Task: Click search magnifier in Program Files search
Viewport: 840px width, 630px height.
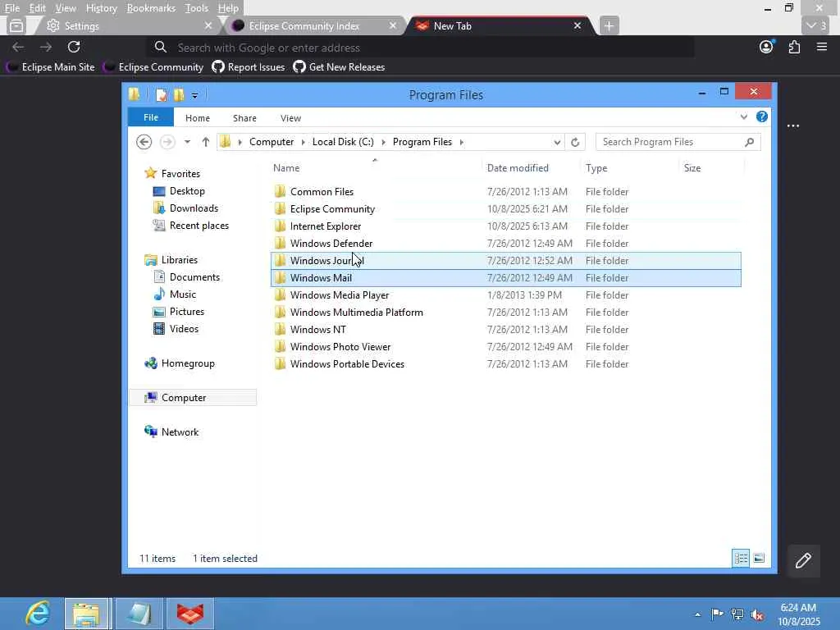Action: click(x=750, y=142)
